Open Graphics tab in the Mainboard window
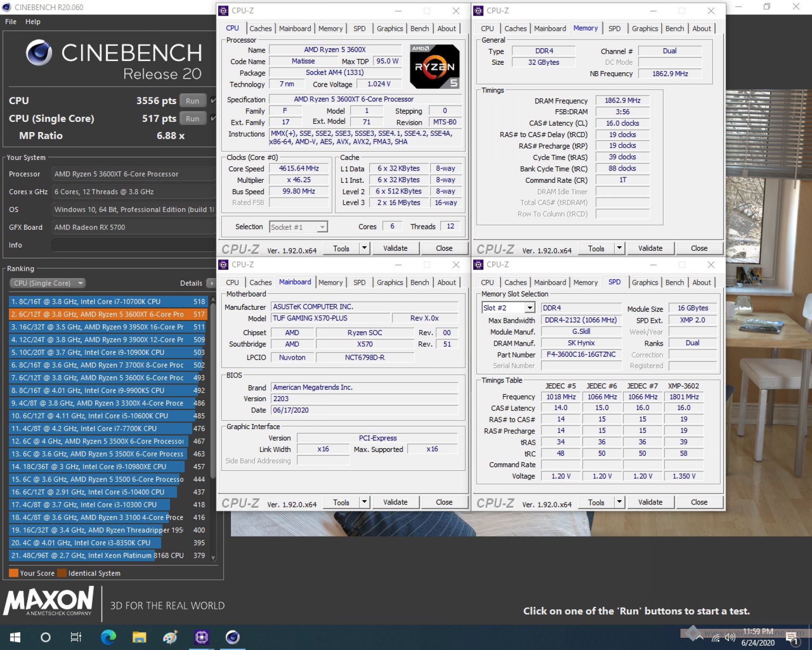This screenshot has width=812, height=650. tap(390, 282)
